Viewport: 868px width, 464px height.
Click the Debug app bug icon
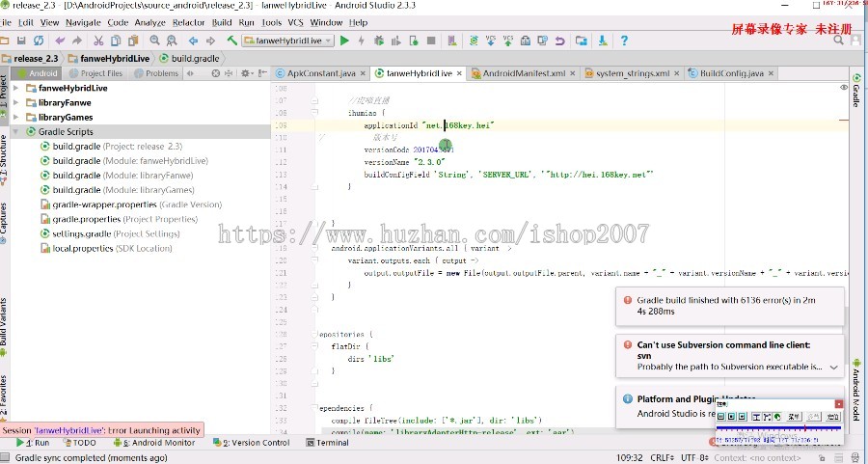(x=377, y=41)
